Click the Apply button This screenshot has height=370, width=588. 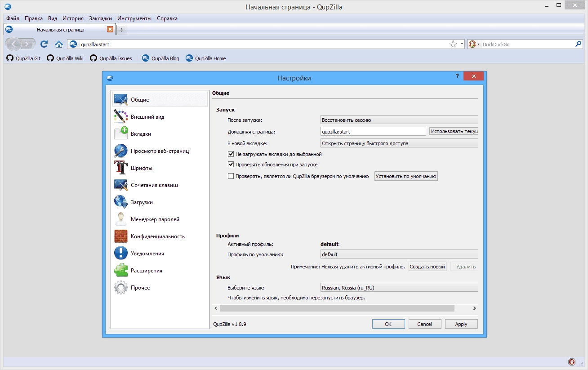(x=461, y=324)
